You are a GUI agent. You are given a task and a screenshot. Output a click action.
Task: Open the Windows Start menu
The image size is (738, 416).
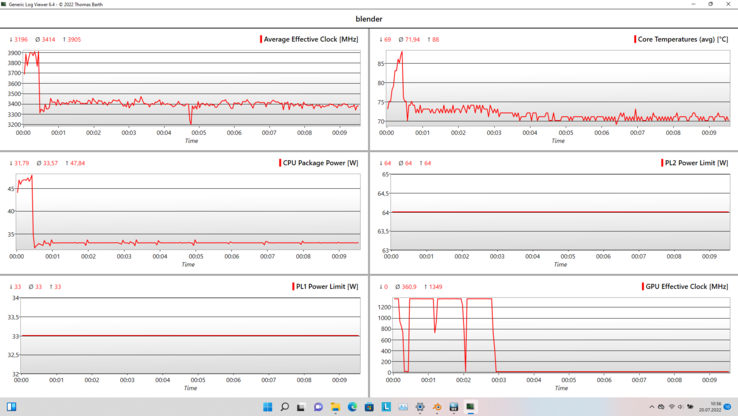coord(267,407)
